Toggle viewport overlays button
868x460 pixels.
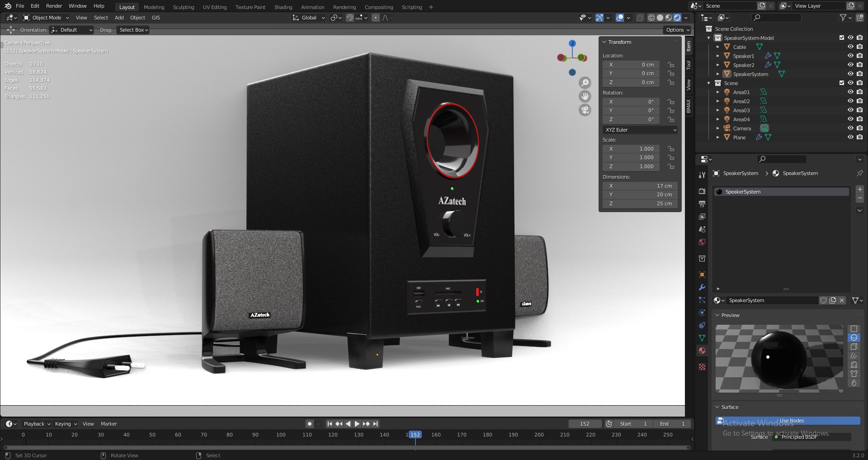pos(620,18)
